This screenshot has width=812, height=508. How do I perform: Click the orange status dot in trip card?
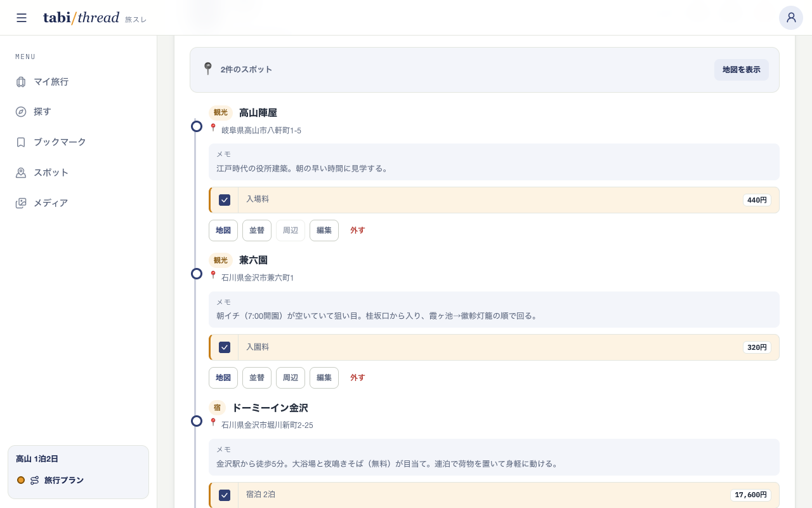tap(21, 480)
